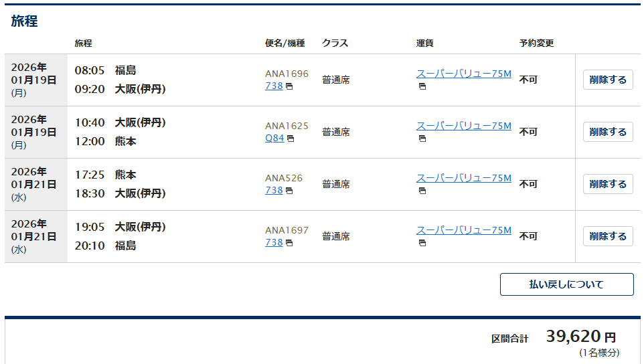
Task: Delete the 08:05 Fukushima to Osaka flight
Action: [608, 80]
